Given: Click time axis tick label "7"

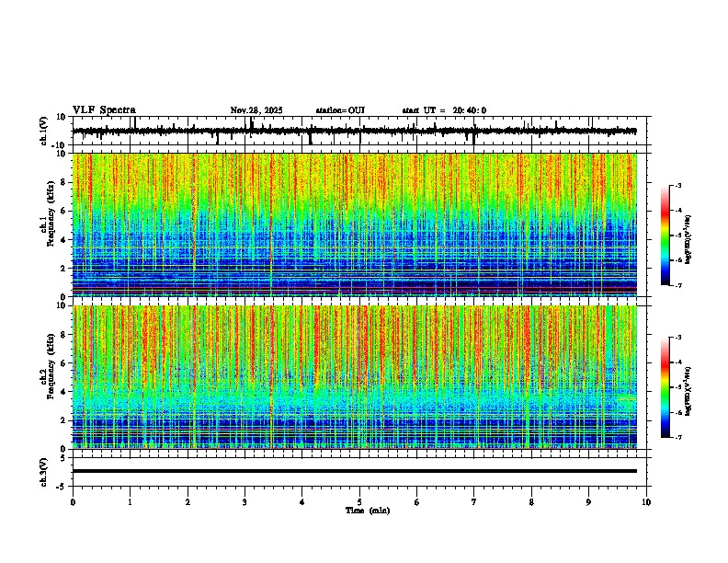Looking at the screenshot, I should (x=474, y=502).
